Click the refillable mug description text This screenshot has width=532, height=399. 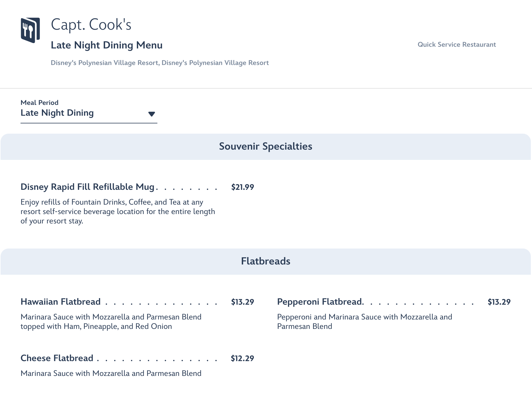click(117, 211)
